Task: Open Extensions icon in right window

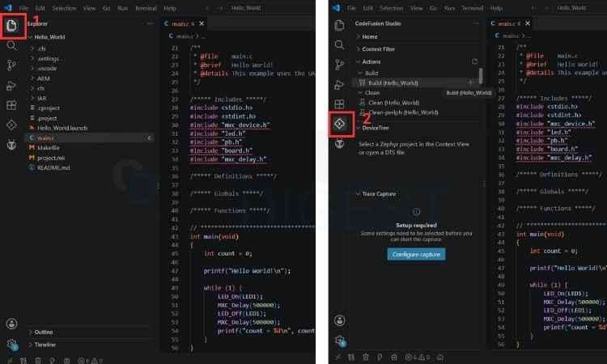Action: [339, 104]
